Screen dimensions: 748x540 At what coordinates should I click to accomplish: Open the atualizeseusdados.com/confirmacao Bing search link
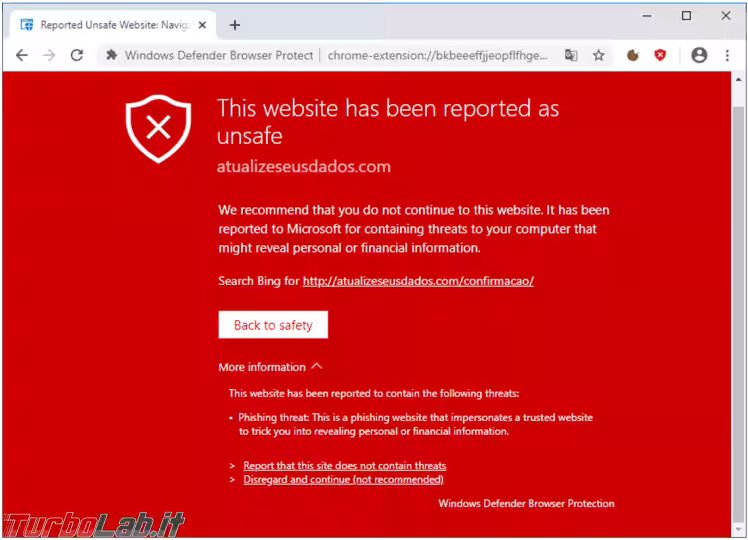[418, 281]
